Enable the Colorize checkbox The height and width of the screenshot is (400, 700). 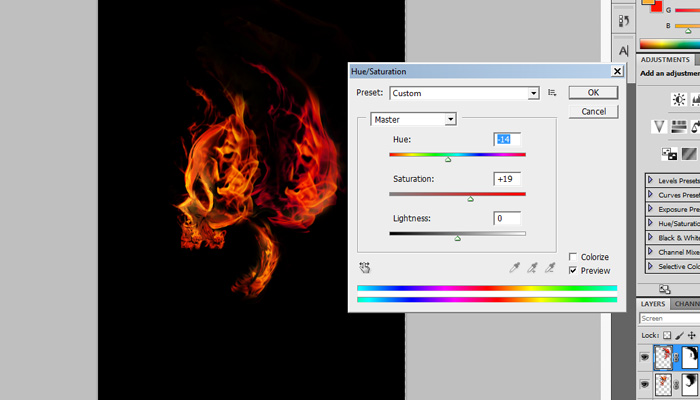[x=573, y=257]
